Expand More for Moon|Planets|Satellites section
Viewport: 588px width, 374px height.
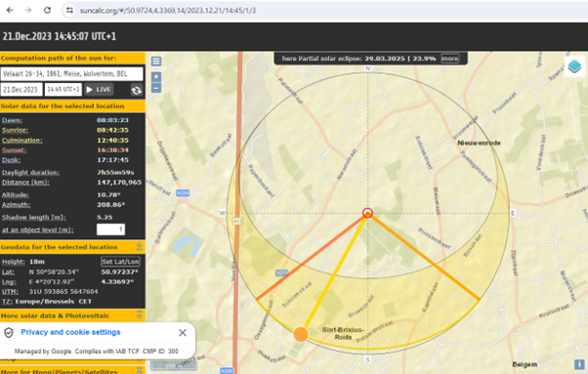coord(139,371)
